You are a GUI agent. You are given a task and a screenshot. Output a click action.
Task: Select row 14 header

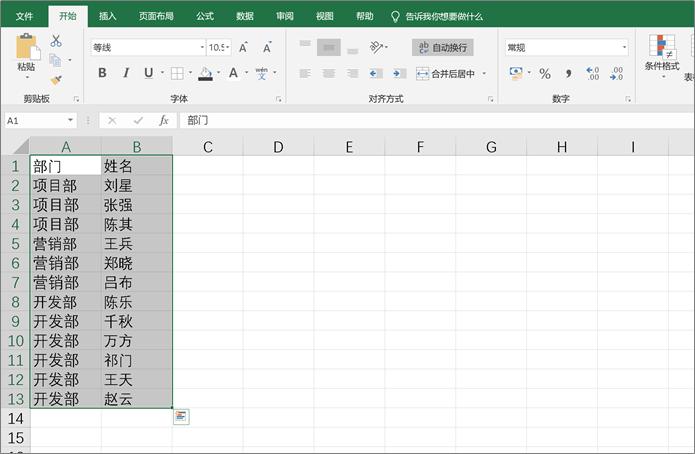tap(15, 419)
